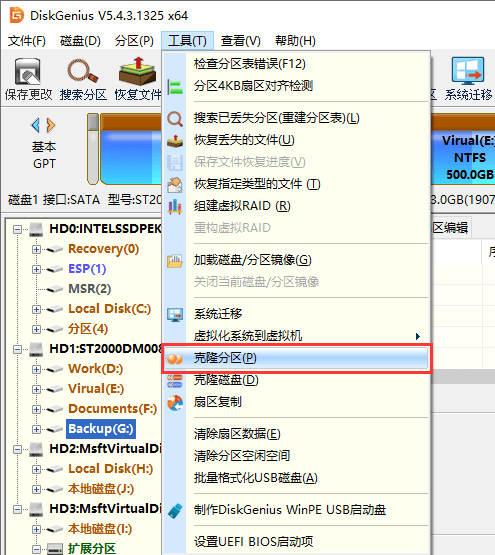Expand the Work(D:) partition node
This screenshot has height=555, width=495.
[x=36, y=370]
